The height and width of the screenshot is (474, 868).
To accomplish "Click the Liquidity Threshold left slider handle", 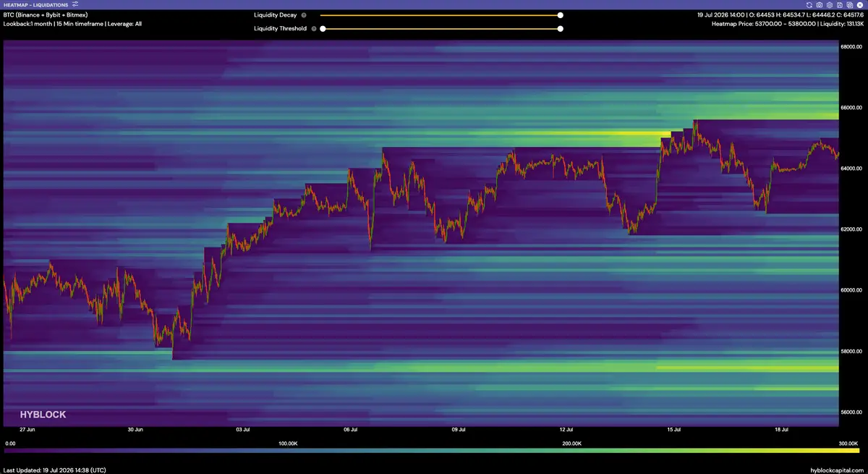I will tap(323, 29).
